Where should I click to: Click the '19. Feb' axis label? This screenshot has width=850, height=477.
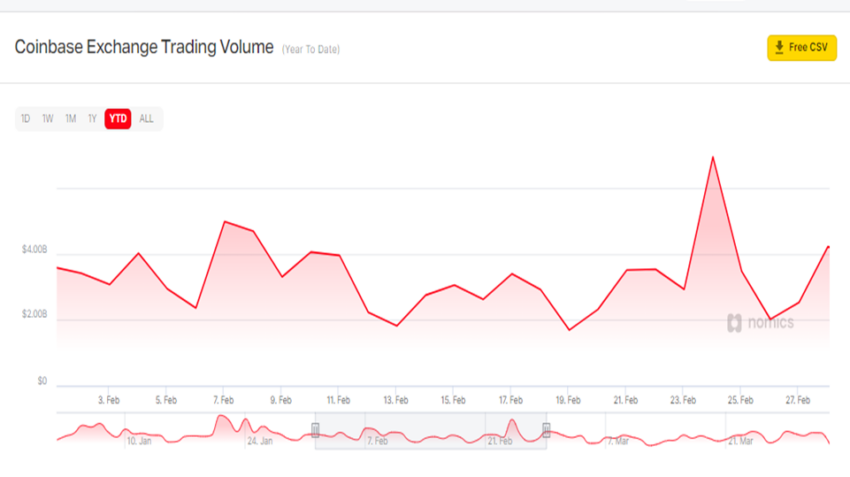coord(568,400)
